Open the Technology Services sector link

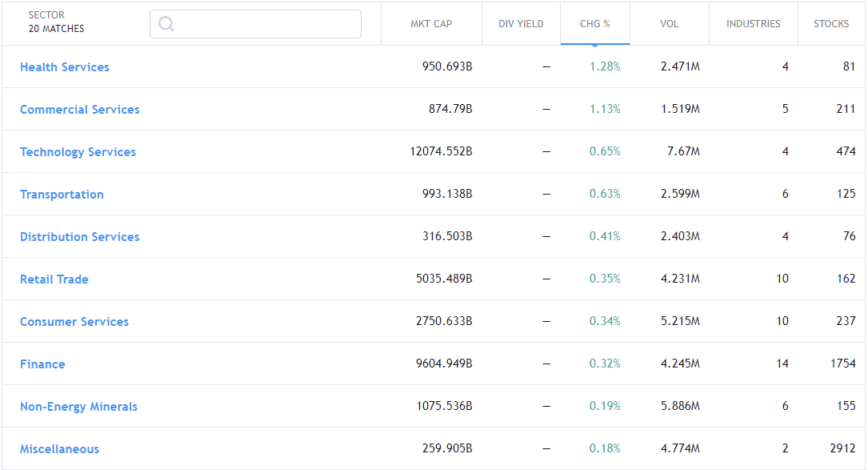coord(78,152)
